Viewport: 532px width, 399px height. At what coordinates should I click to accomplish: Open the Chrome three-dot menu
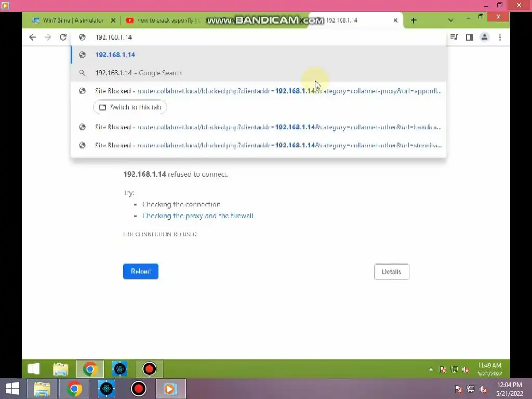(x=500, y=37)
